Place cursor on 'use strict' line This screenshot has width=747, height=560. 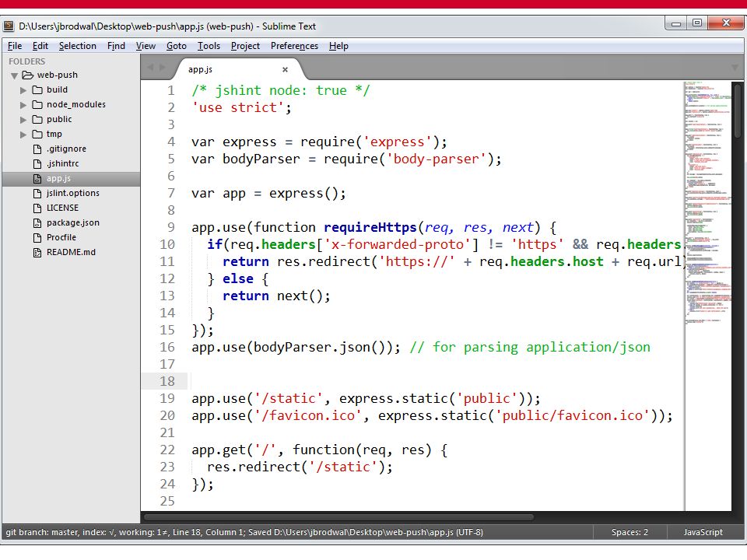[x=241, y=107]
